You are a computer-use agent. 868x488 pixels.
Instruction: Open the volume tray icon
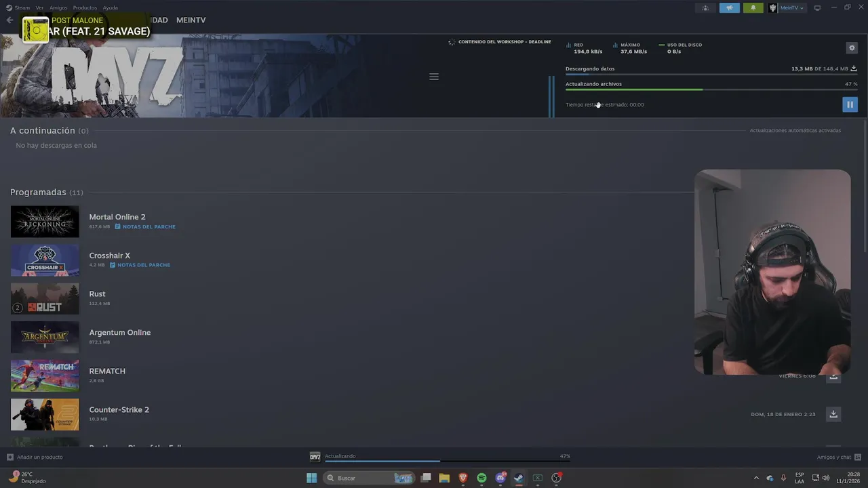coord(825,478)
